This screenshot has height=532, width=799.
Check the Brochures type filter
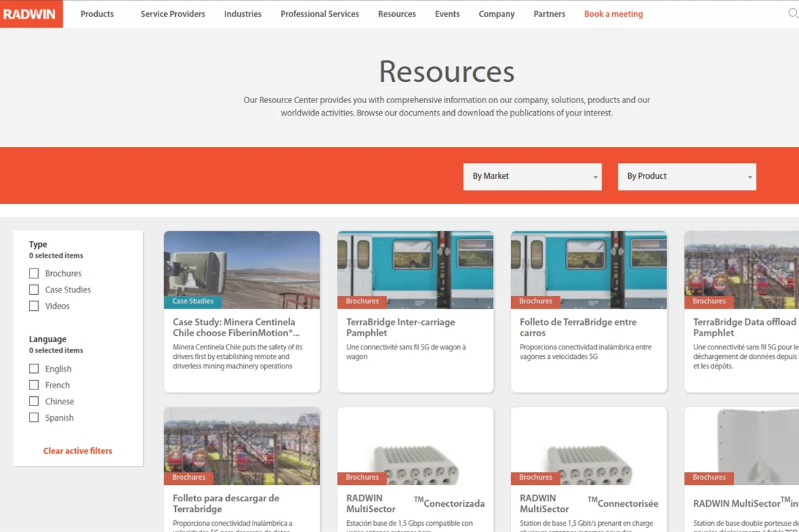(34, 273)
